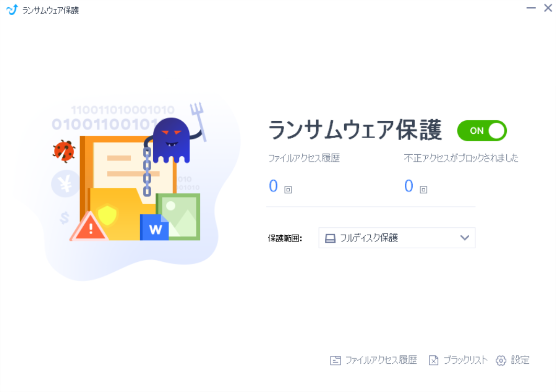
Task: Close the ランサムウェア保護 window
Action: point(548,8)
